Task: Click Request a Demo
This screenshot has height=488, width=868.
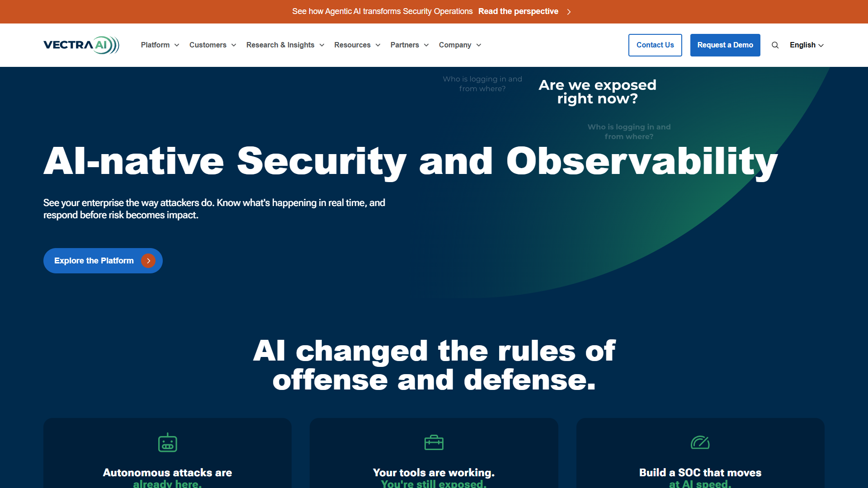Action: (725, 45)
